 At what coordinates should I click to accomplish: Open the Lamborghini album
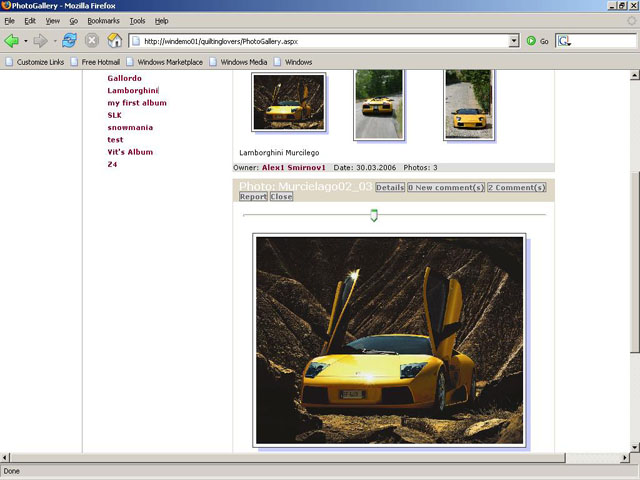tap(133, 90)
